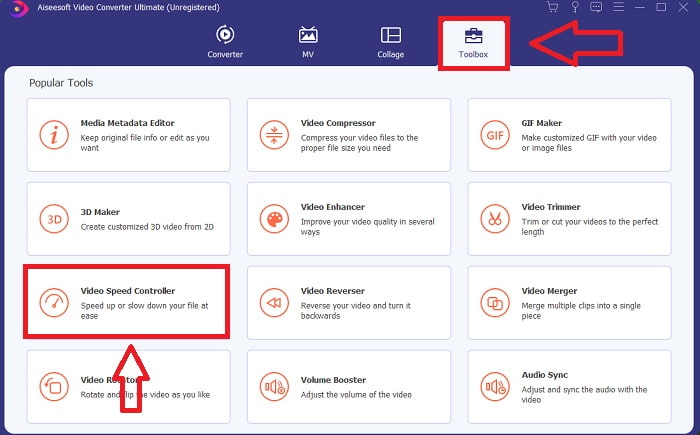Click the Media Metadata Editor info icon

click(52, 134)
